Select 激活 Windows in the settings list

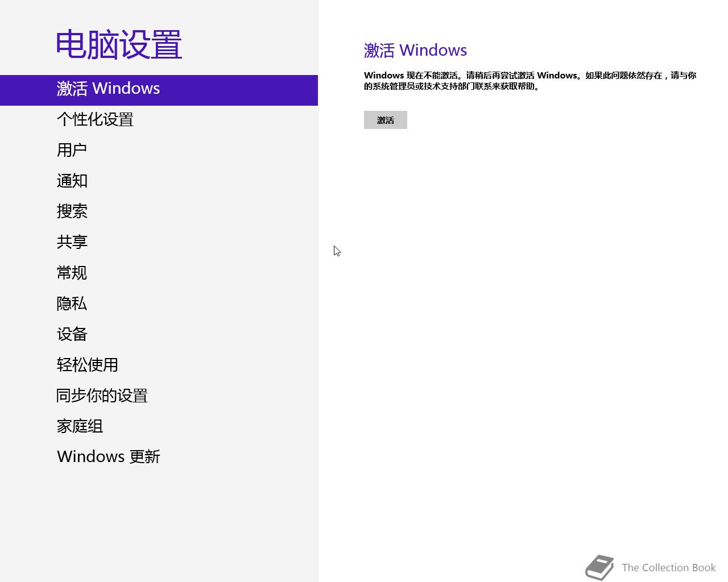pos(159,90)
